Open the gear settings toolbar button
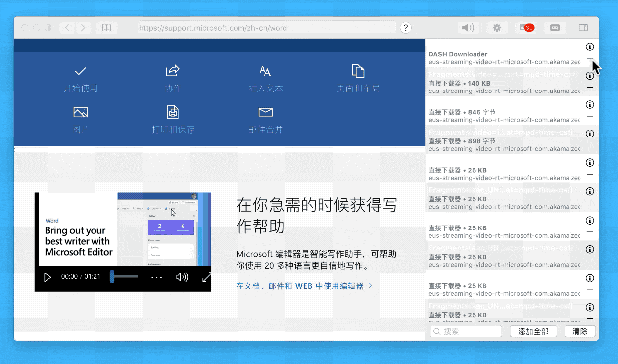 [497, 28]
